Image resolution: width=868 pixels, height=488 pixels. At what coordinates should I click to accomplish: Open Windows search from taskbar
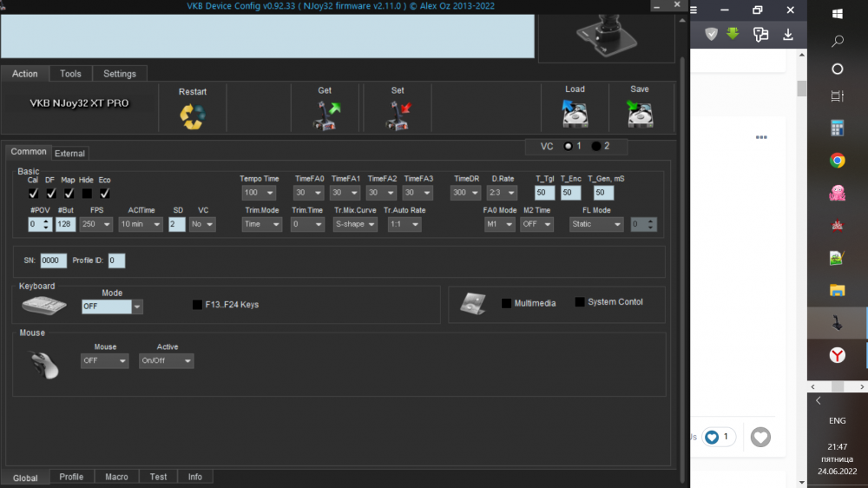837,41
